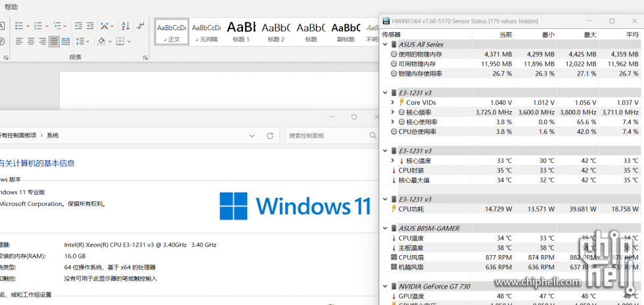Open Paragraph settings dialog launcher
644x305 pixels.
point(145,58)
